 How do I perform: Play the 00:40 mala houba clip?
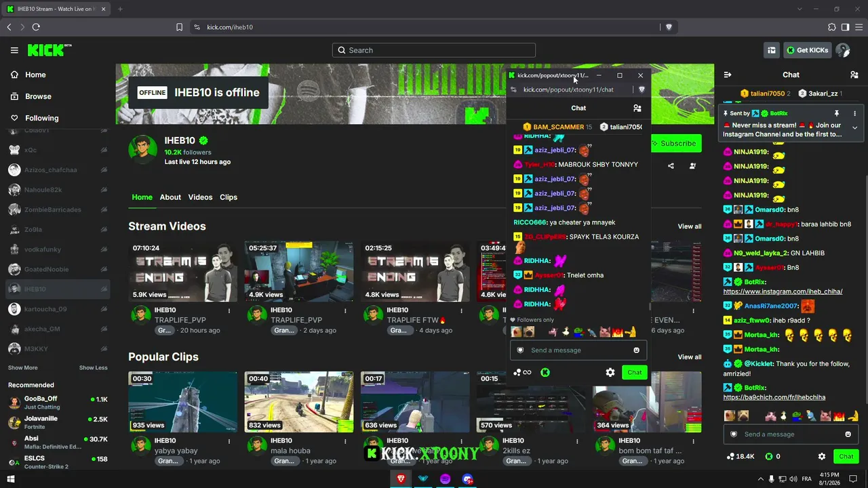point(299,402)
